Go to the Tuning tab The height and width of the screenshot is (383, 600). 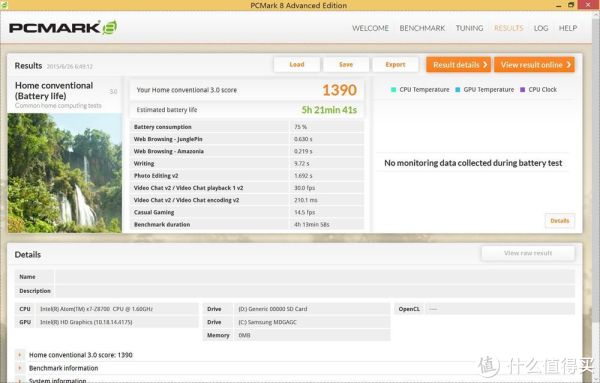[x=469, y=28]
